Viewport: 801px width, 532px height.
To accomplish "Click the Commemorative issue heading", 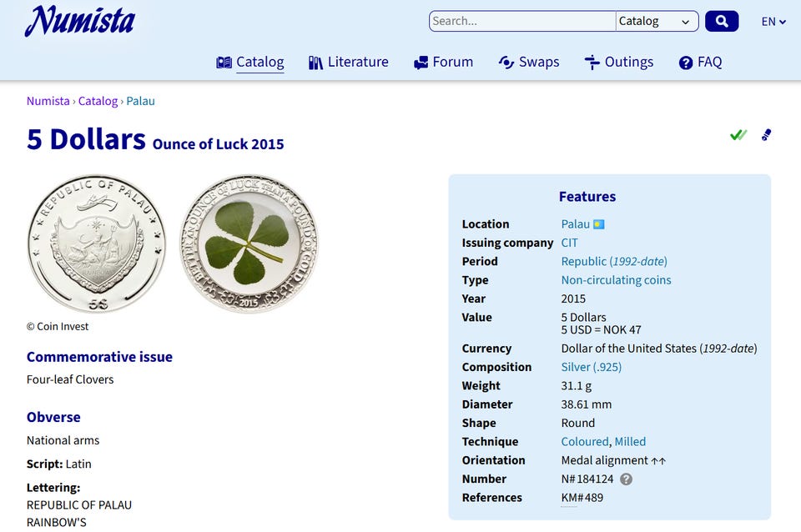I will pos(99,357).
